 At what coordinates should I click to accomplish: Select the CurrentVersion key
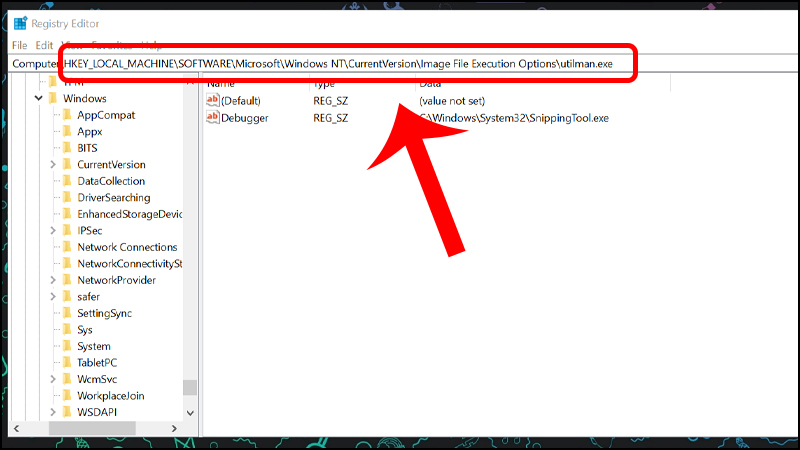coord(111,165)
